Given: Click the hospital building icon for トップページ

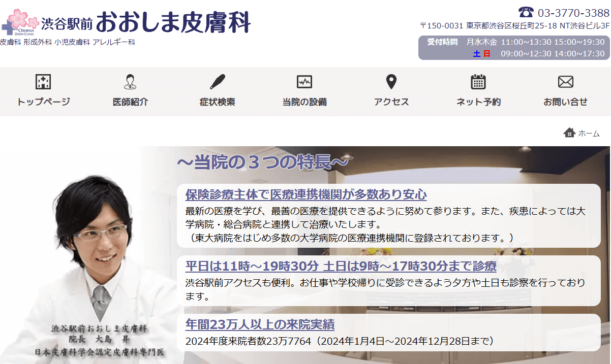Looking at the screenshot, I should click(x=43, y=82).
